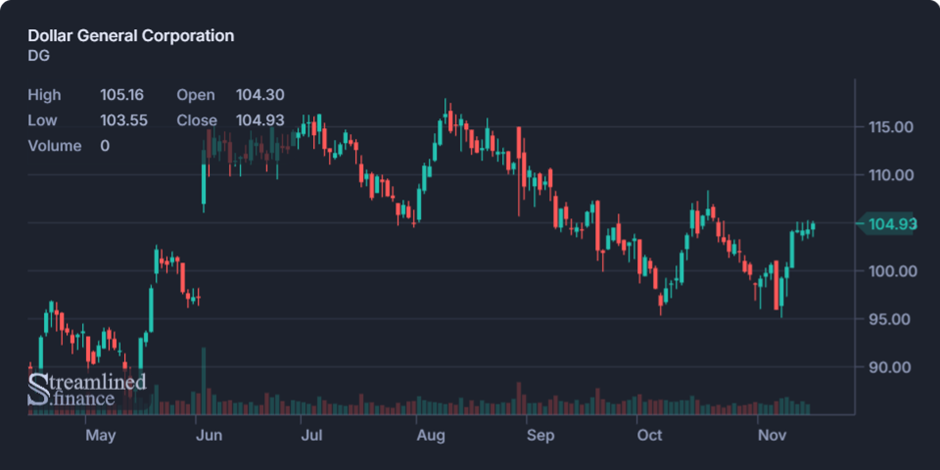Screen dimensions: 940x470
Task: Click the Jun label on time axis
Action: 209,435
